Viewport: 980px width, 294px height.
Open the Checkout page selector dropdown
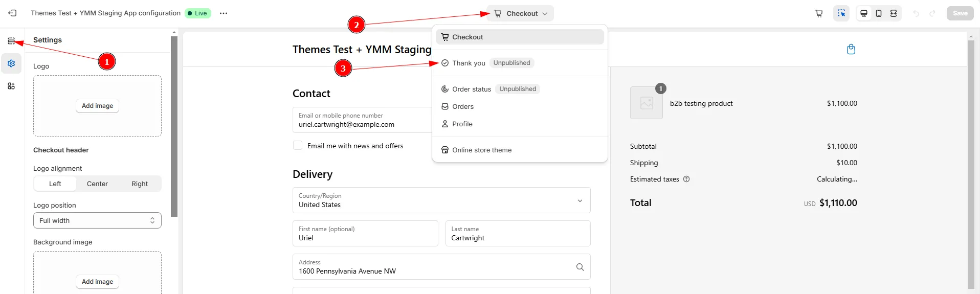tap(520, 13)
